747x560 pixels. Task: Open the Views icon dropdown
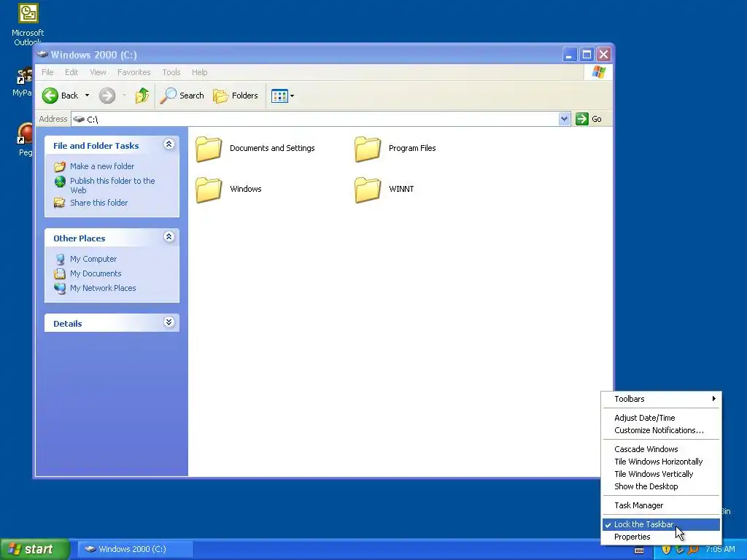[x=282, y=96]
